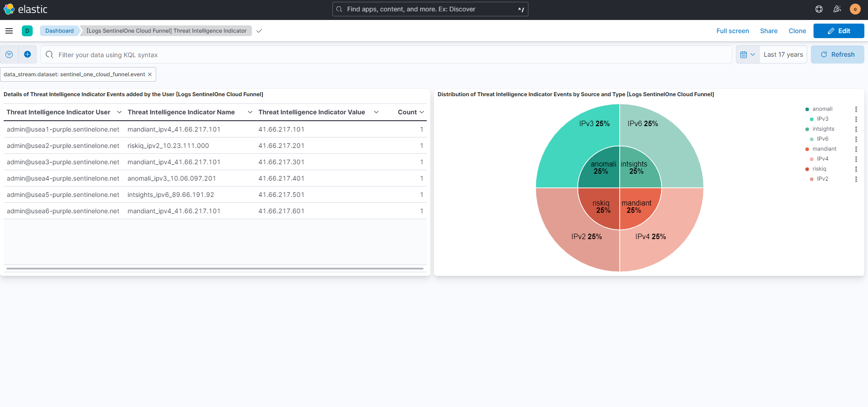The image size is (868, 407).
Task: Click the Elastic logo
Action: pos(25,9)
